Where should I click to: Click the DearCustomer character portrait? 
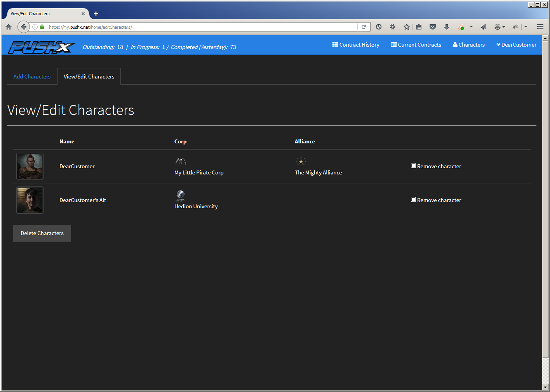coord(30,166)
